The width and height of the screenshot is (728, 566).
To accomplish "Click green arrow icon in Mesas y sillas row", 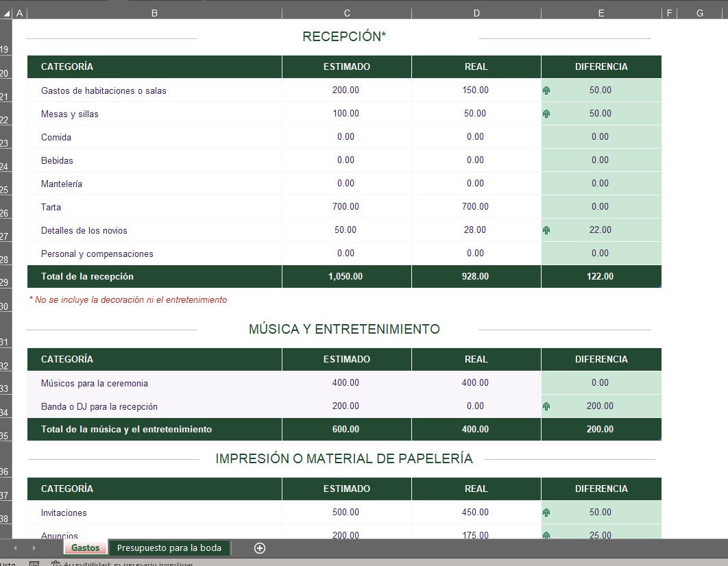I will (x=546, y=114).
